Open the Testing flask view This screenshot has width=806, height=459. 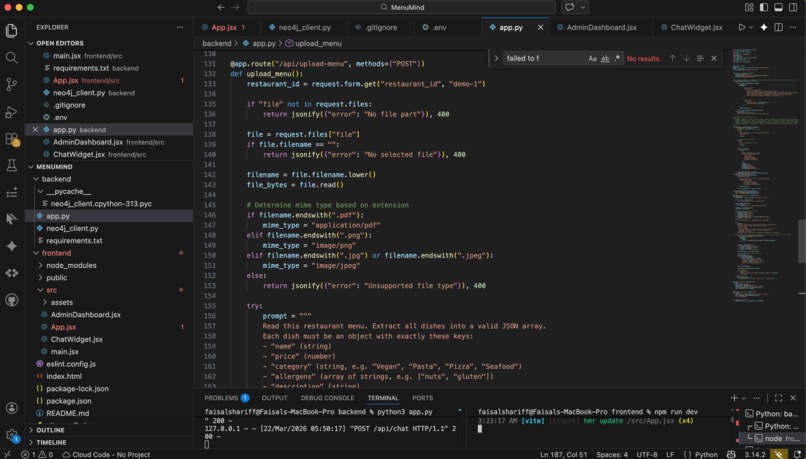(x=11, y=166)
